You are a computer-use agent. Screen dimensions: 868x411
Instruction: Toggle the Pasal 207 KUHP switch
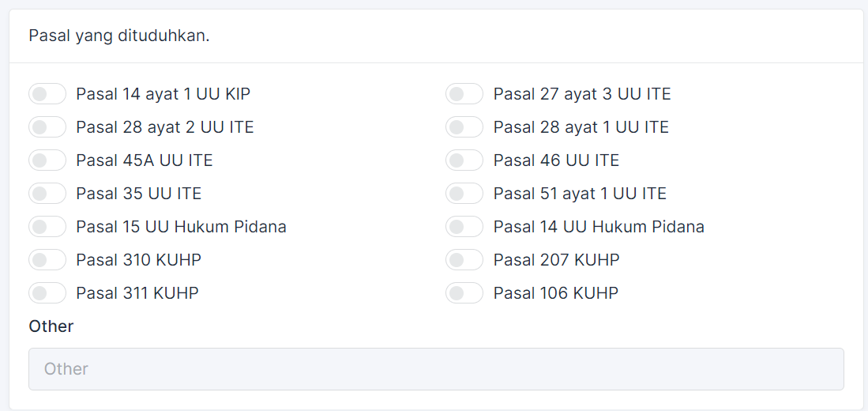[x=464, y=260]
